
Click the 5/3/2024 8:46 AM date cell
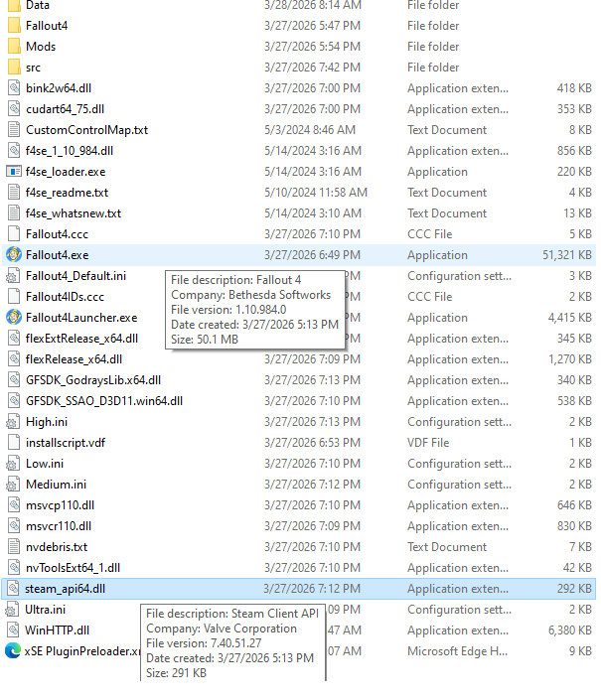click(310, 130)
